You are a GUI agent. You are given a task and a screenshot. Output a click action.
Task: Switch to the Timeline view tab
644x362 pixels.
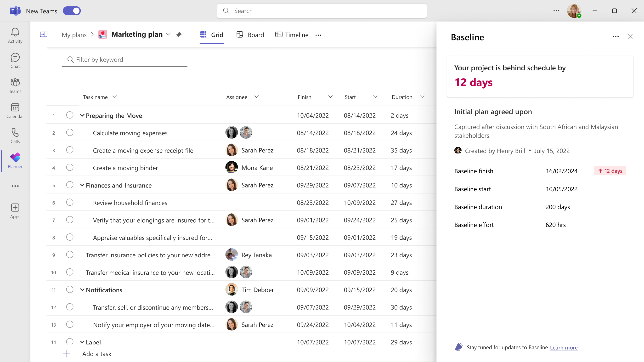click(292, 35)
